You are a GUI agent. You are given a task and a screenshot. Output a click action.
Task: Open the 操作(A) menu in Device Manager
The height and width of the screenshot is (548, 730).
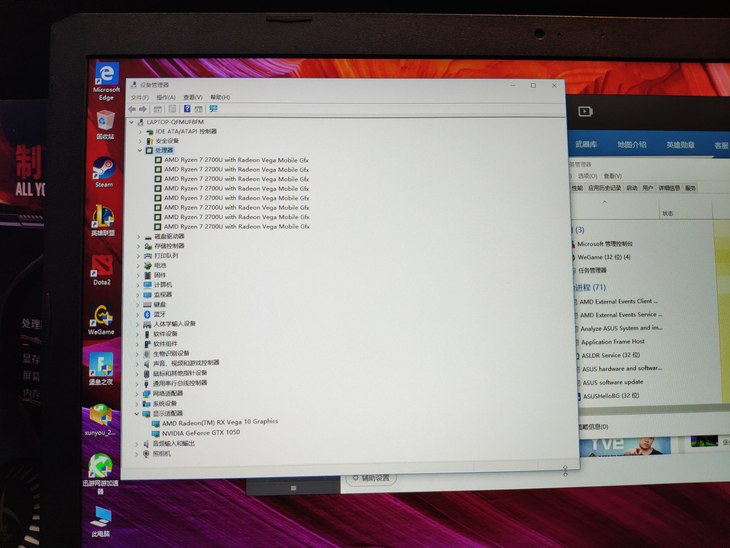coord(166,97)
